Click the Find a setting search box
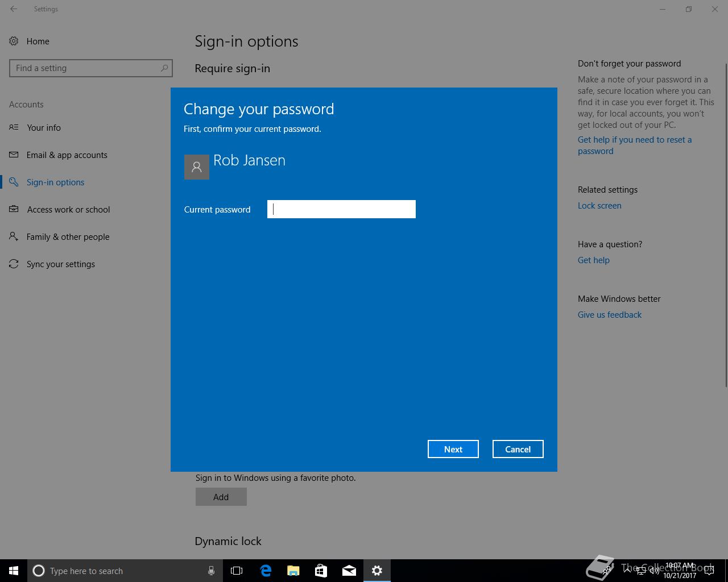 click(91, 68)
